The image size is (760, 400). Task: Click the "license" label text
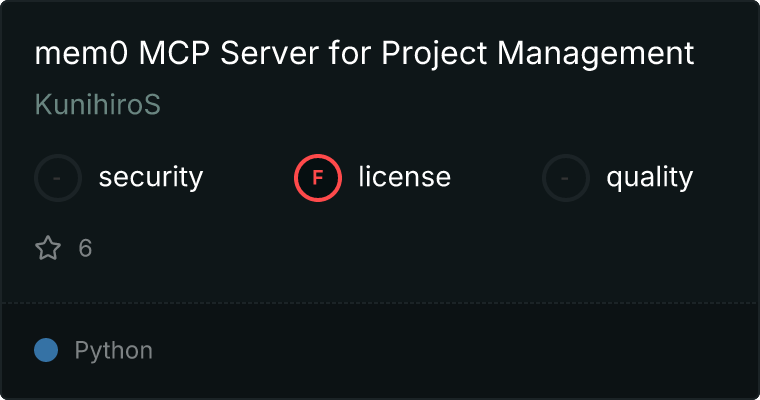pyautogui.click(x=404, y=178)
